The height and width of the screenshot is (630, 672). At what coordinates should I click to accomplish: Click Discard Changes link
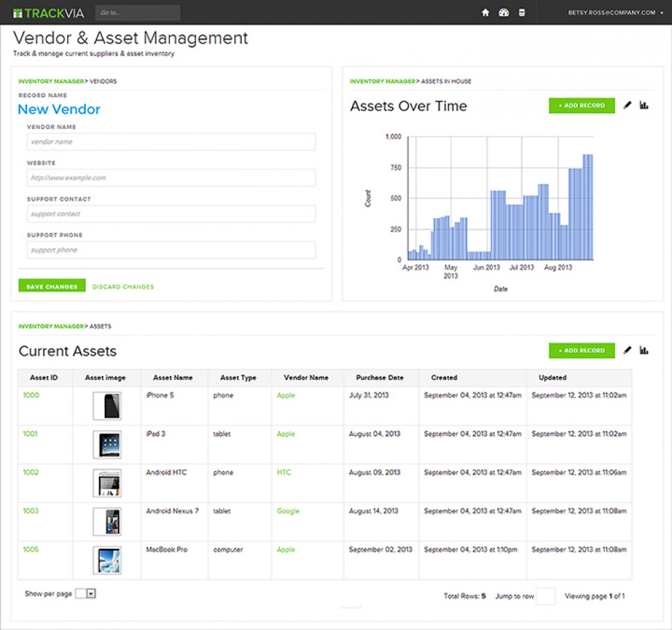123,286
